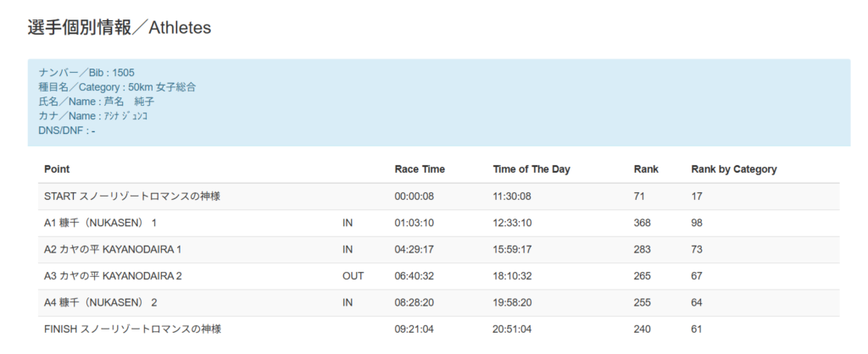Click the Rank by Category header
This screenshot has width=868, height=354.
(734, 169)
